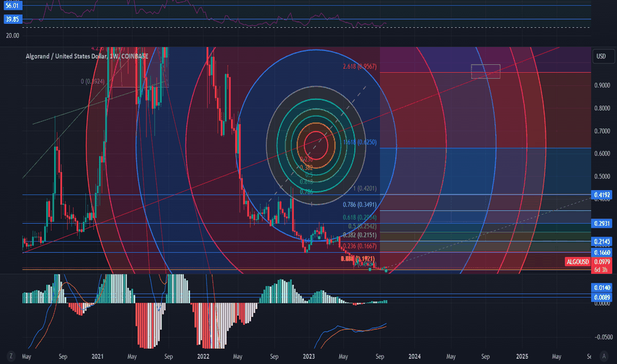This screenshot has width=617, height=364.
Task: Select the 0.5 (0.2542) Fibonacci label
Action: point(362,226)
